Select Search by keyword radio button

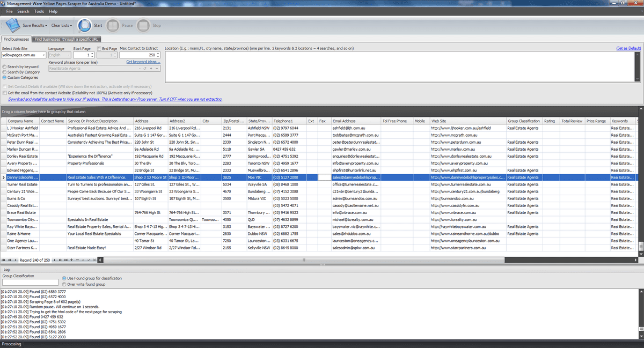[5, 67]
